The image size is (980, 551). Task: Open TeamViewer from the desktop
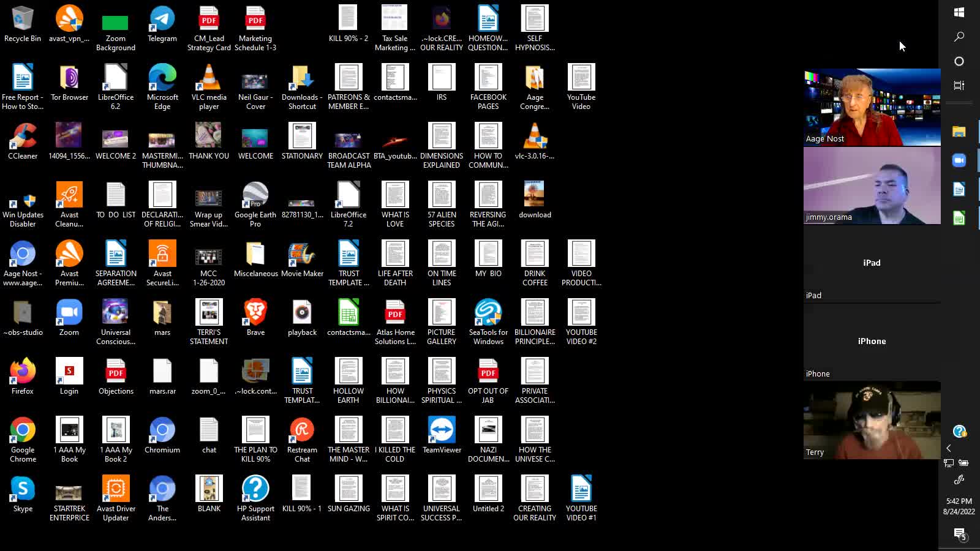click(x=442, y=436)
